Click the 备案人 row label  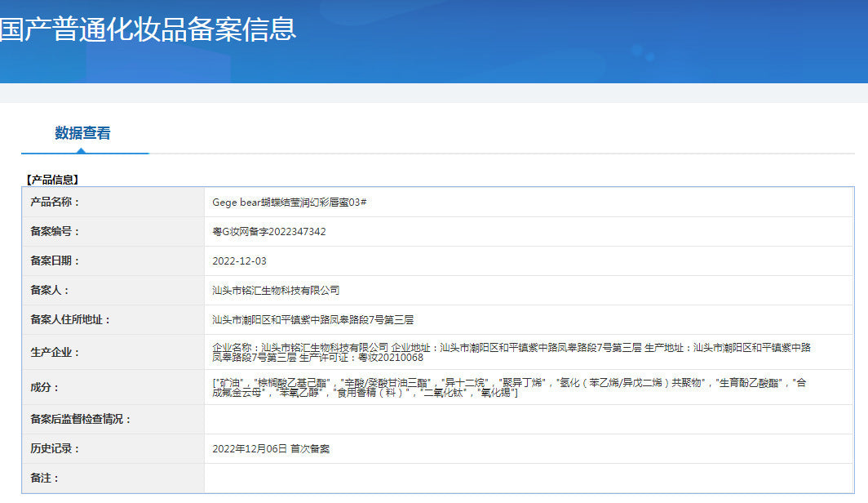tap(50, 290)
